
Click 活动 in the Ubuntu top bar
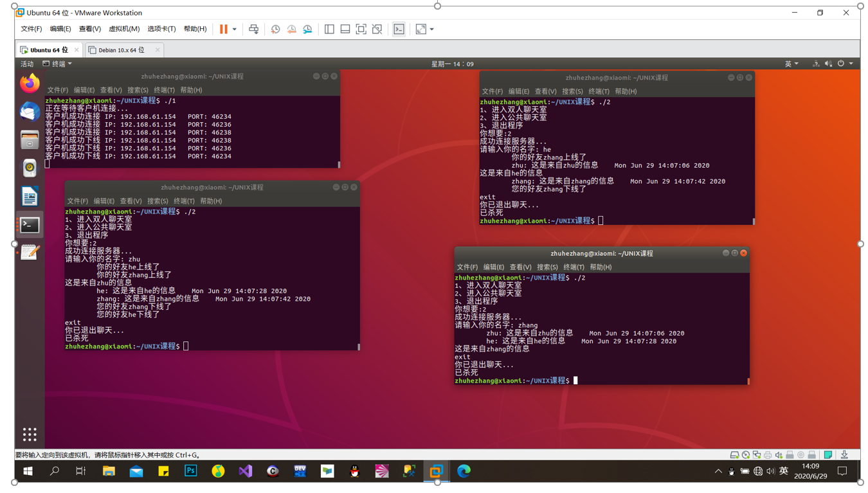pos(26,64)
